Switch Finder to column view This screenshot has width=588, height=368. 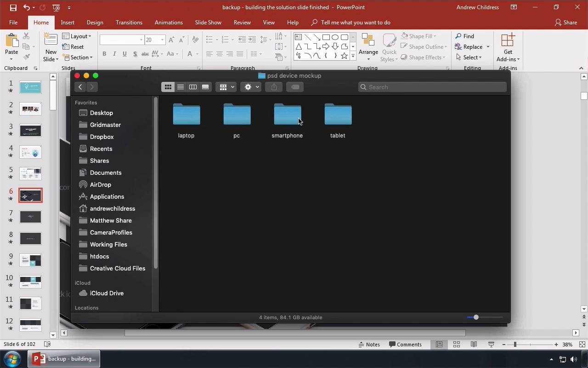pos(193,87)
